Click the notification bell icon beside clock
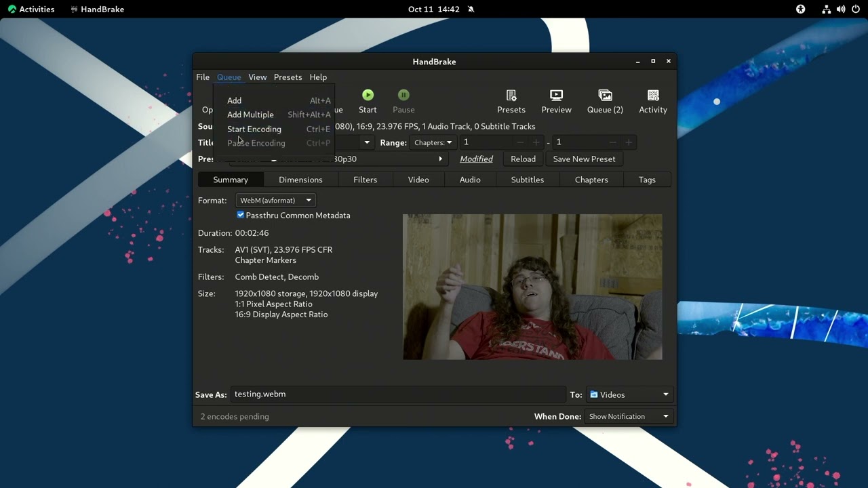 (471, 9)
